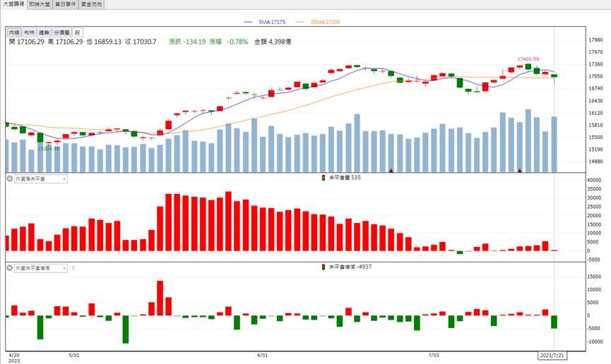Toggle the 趨勢 trend overlay

tap(44, 32)
